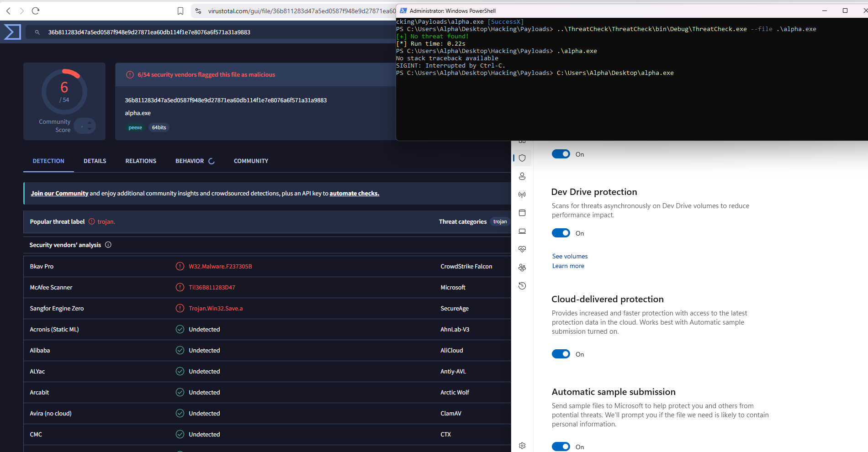The height and width of the screenshot is (452, 868).
Task: View the COMMUNITY tab
Action: coord(251,161)
